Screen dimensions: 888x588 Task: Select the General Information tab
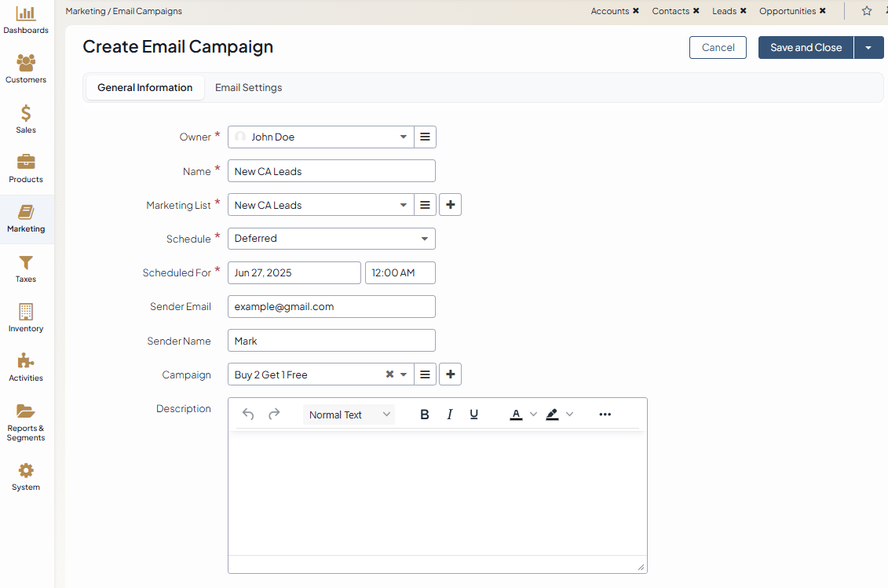tap(144, 88)
